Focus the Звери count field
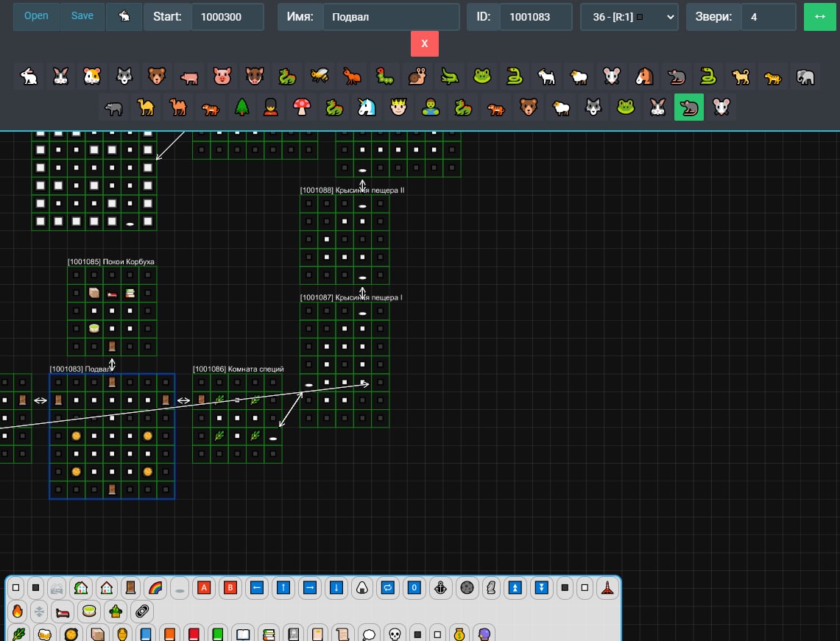Viewport: 840px width, 641px height. (x=769, y=17)
